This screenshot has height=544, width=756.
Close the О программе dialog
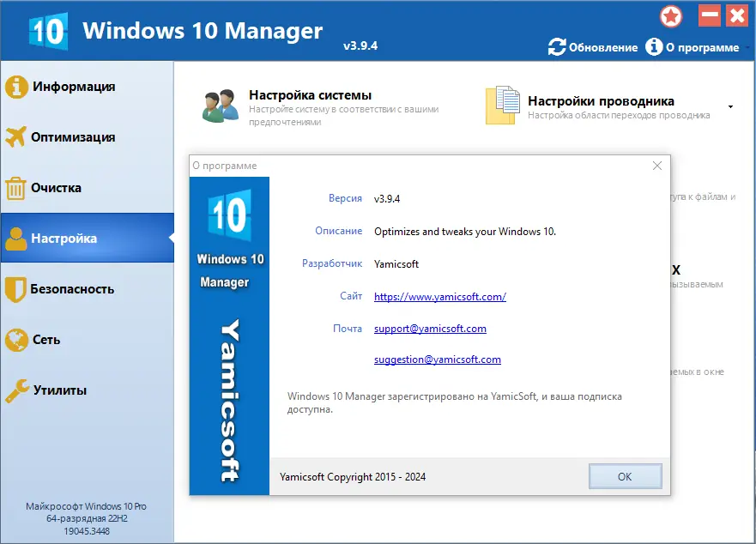657,166
